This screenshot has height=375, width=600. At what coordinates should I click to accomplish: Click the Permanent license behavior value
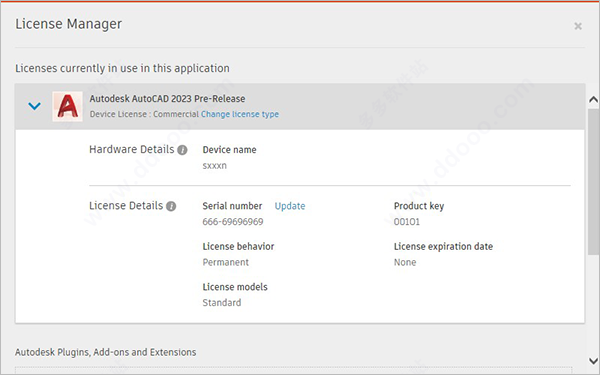pos(226,262)
